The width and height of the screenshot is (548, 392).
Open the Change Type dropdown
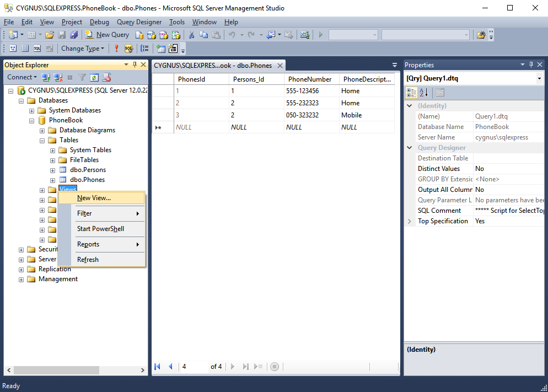click(83, 49)
